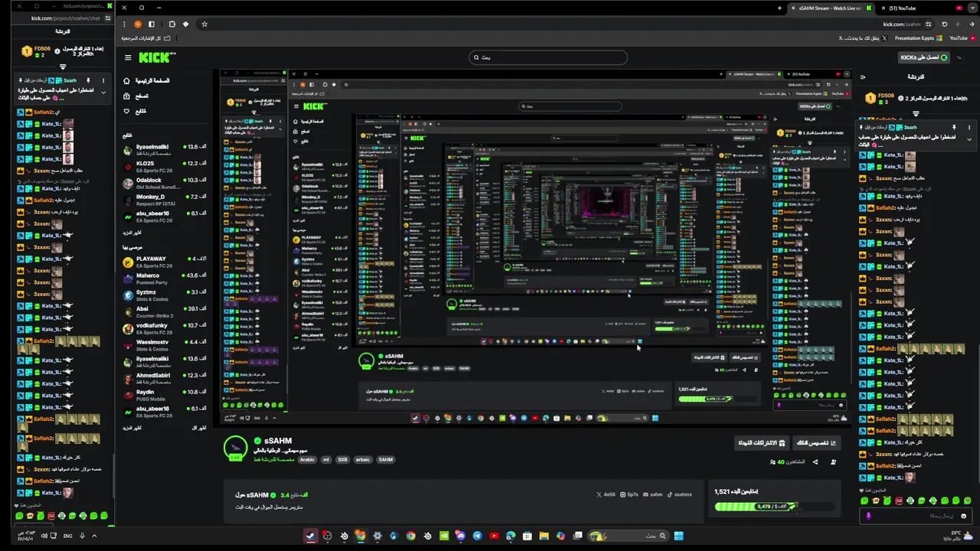The height and width of the screenshot is (551, 980).
Task: Open pinned message three-dot menu in popout
Action: [103, 80]
